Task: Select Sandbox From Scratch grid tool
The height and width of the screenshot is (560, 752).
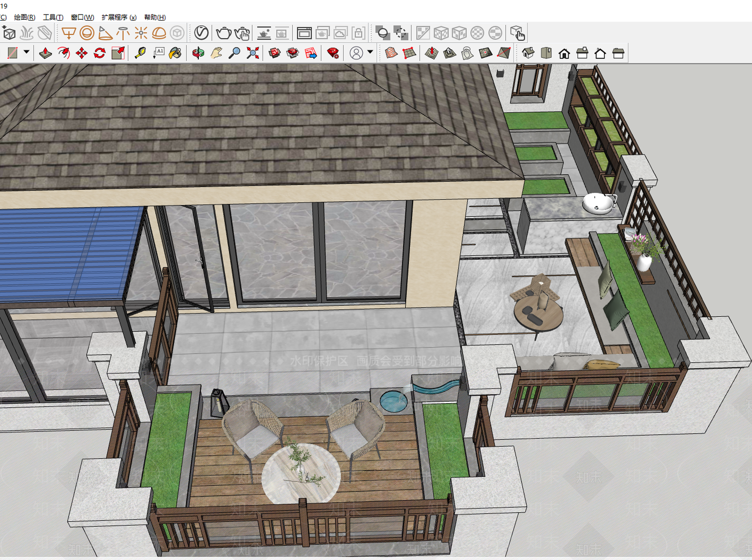Action: tap(409, 53)
